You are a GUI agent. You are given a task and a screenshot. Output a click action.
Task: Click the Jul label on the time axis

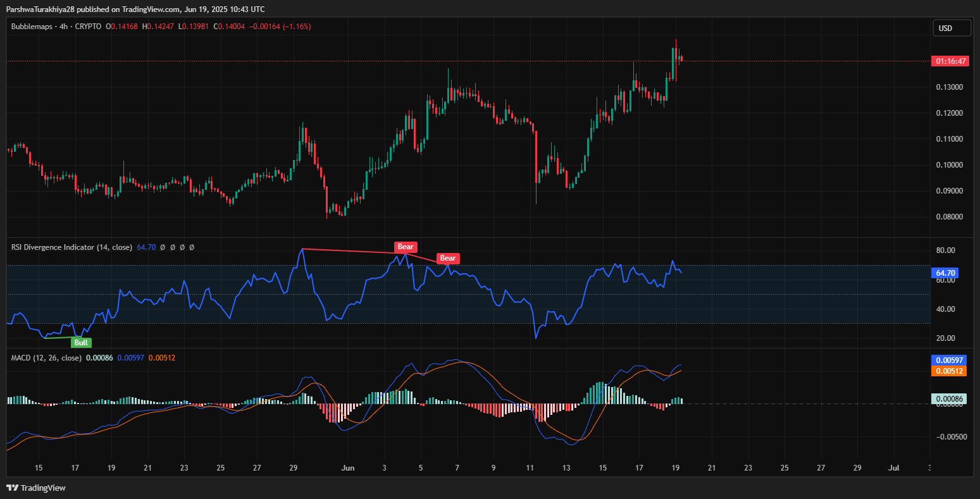(893, 468)
